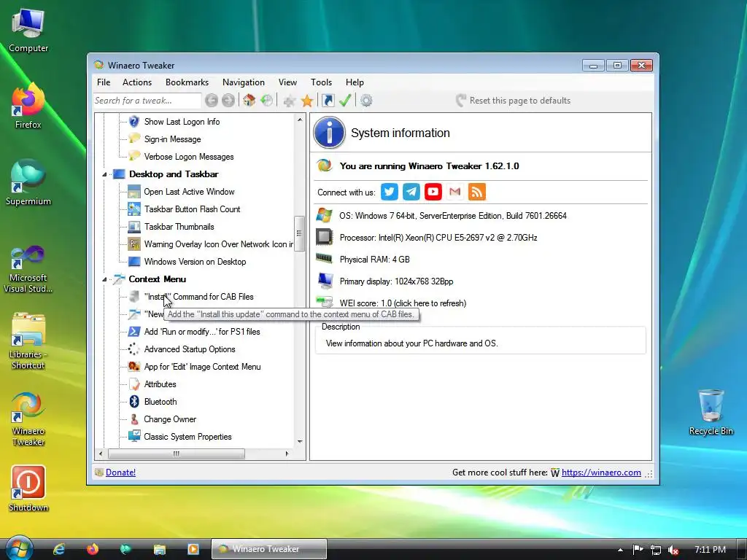Open Windows Explorer folder on taskbar
The image size is (747, 560).
pos(159,549)
